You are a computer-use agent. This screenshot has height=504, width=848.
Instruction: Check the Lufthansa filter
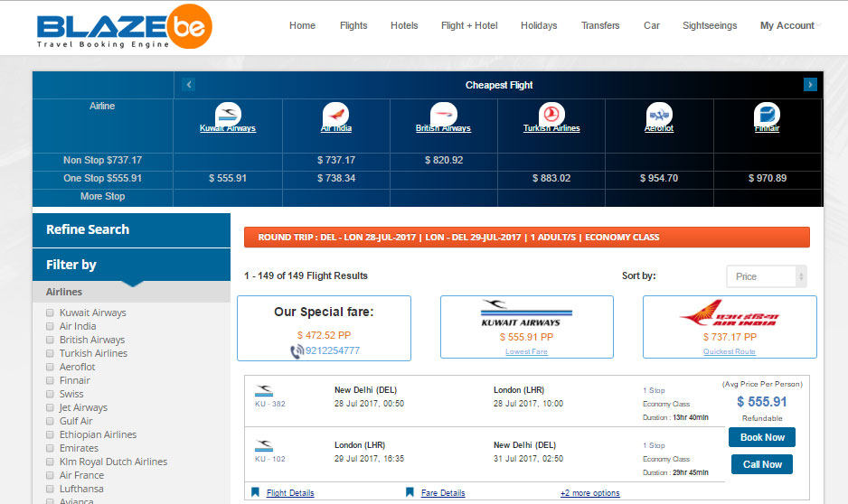pos(50,489)
